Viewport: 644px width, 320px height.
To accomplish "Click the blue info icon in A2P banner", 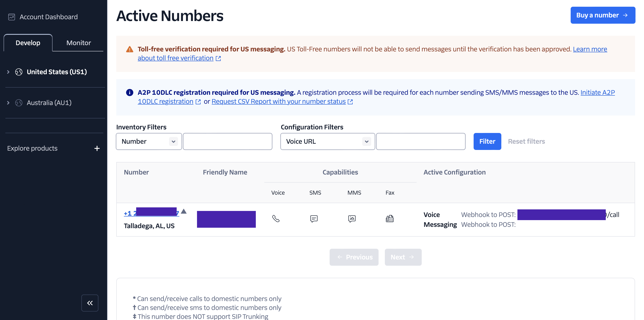I will [129, 93].
